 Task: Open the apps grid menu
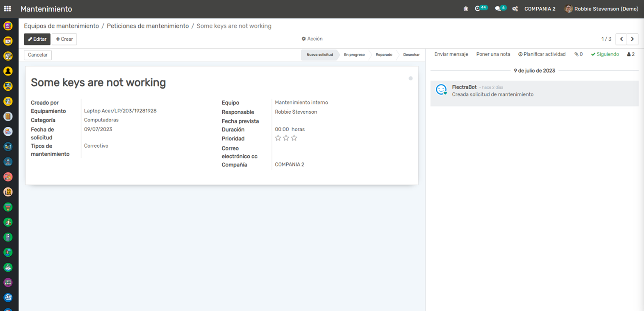coord(8,8)
